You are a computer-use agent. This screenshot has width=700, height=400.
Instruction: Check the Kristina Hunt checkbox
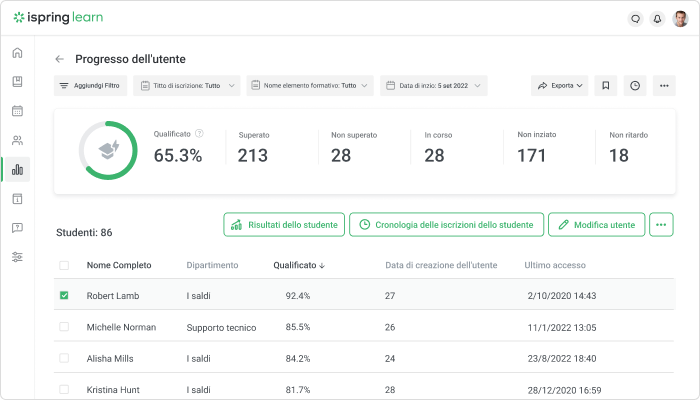(64, 389)
